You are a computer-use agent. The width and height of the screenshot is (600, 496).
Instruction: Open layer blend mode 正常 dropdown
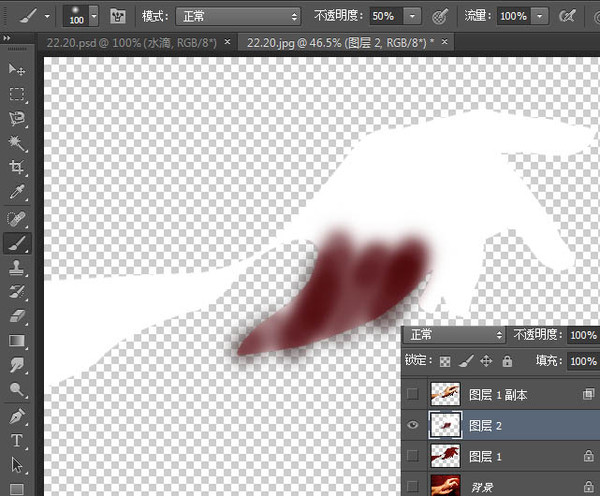click(x=455, y=335)
